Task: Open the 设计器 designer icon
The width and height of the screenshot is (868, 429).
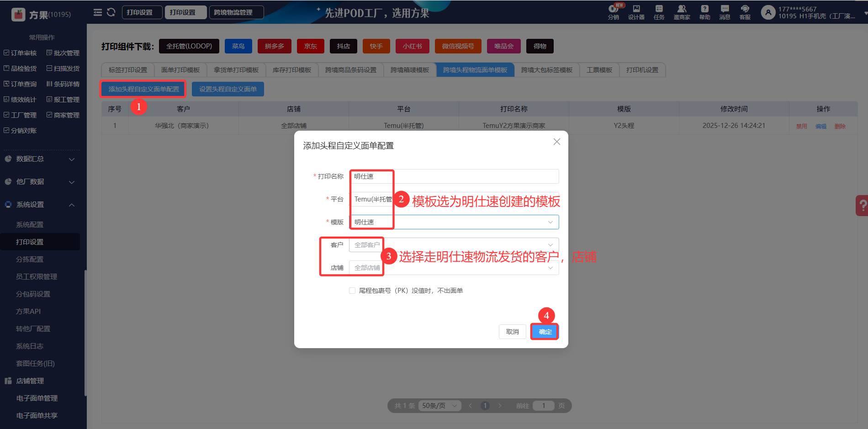Action: pos(636,12)
